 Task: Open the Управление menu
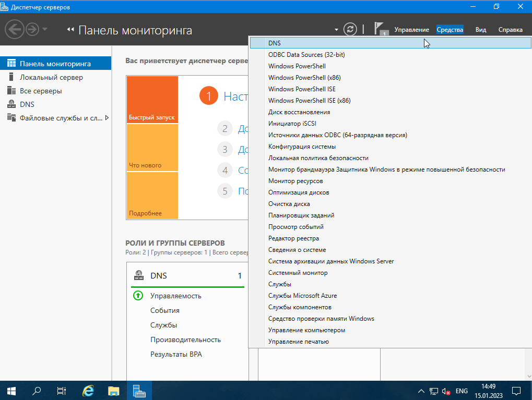coord(411,30)
